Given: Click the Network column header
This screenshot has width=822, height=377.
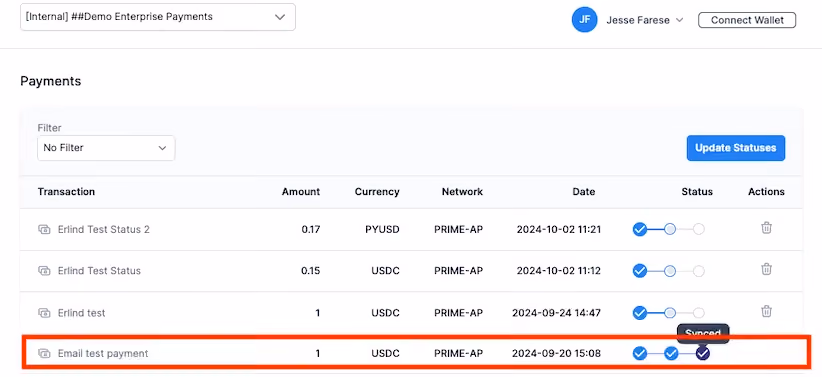Looking at the screenshot, I should (x=462, y=191).
